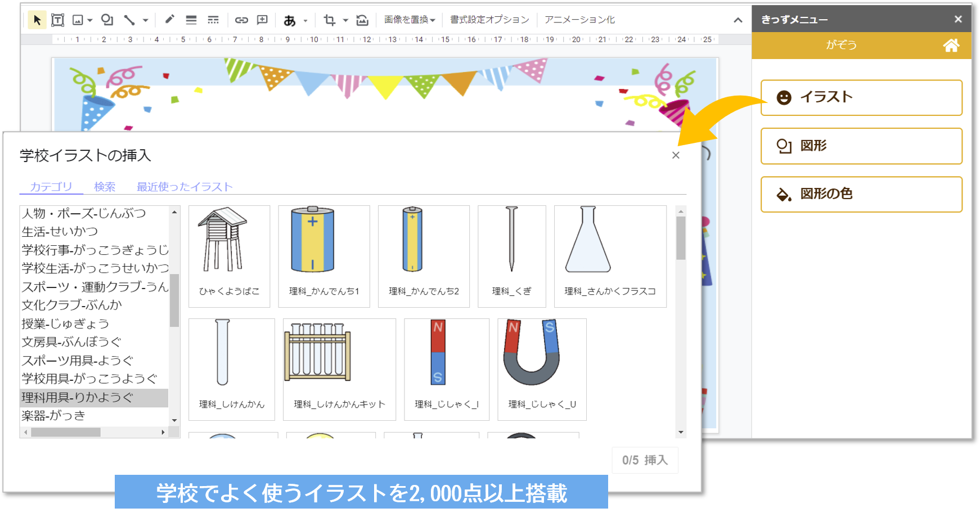
Task: Select the 楽器-がっき category
Action: (x=53, y=416)
